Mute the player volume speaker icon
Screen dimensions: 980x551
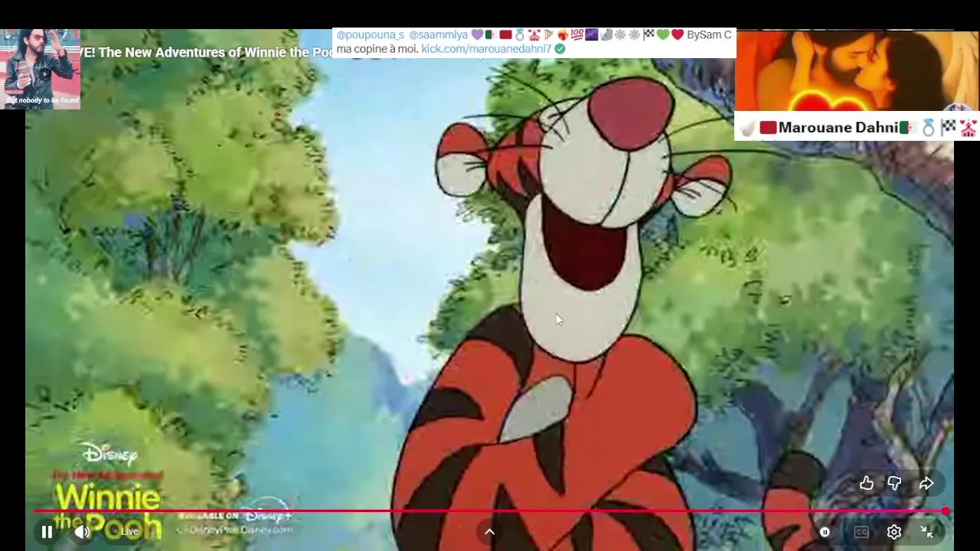[x=83, y=532]
